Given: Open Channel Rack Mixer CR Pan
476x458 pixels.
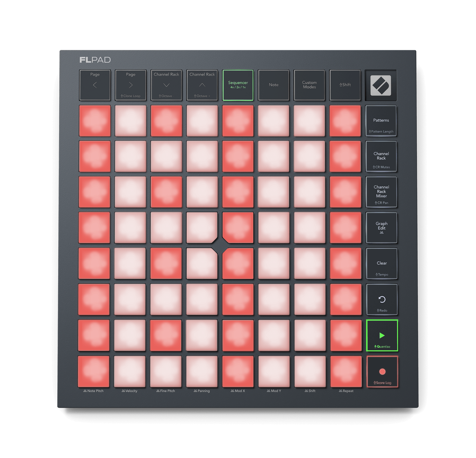Looking at the screenshot, I should (382, 192).
